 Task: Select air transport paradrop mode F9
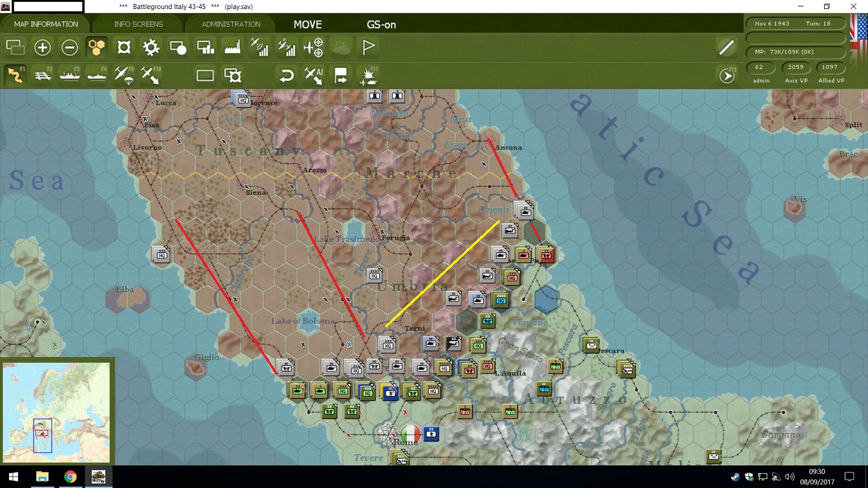(124, 76)
